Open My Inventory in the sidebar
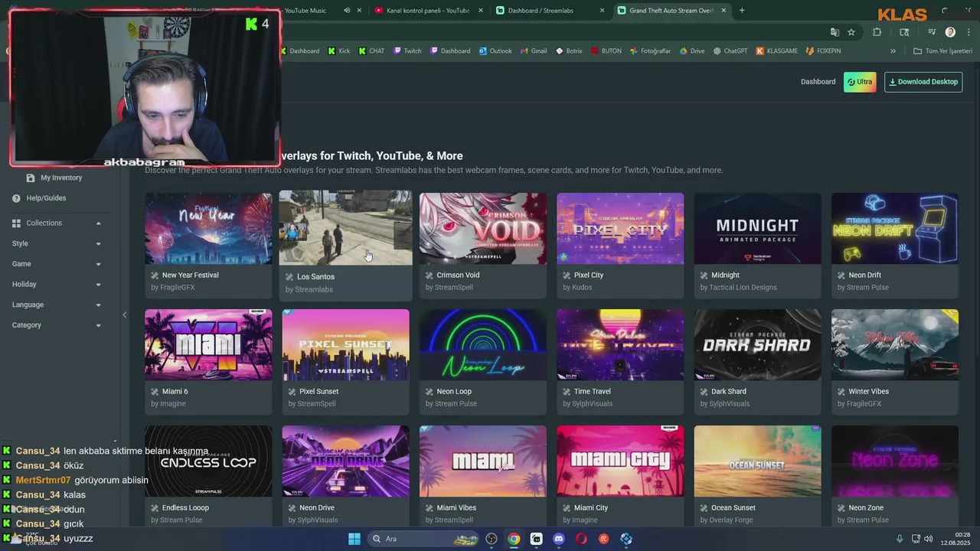 pos(61,178)
